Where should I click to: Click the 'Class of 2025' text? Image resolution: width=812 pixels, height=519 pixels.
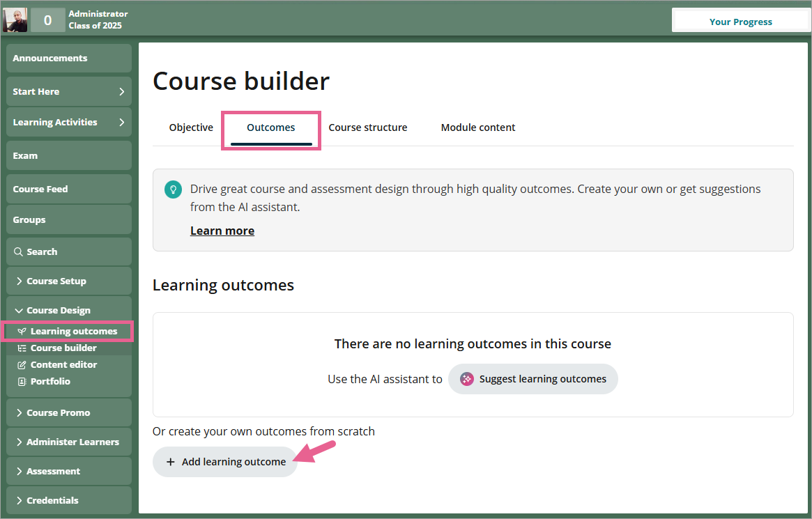click(x=95, y=25)
